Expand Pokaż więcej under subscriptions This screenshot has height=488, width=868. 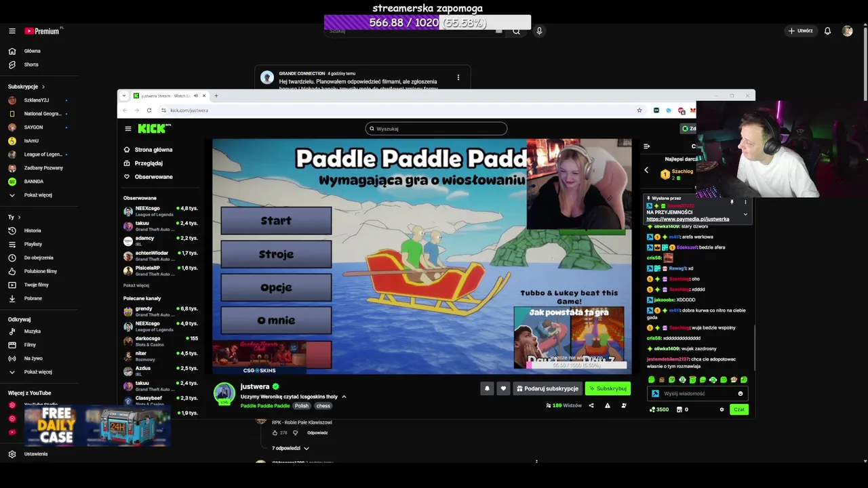[31, 195]
